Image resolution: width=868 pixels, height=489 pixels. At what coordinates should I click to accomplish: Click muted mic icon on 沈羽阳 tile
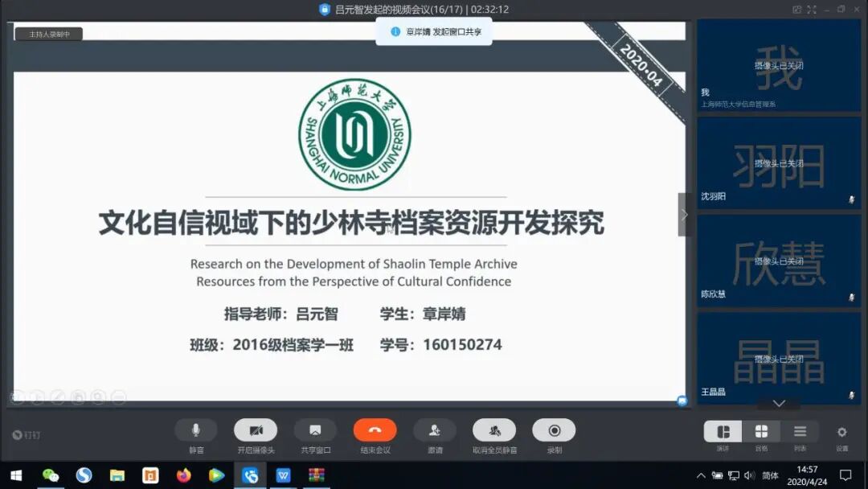[x=851, y=199]
